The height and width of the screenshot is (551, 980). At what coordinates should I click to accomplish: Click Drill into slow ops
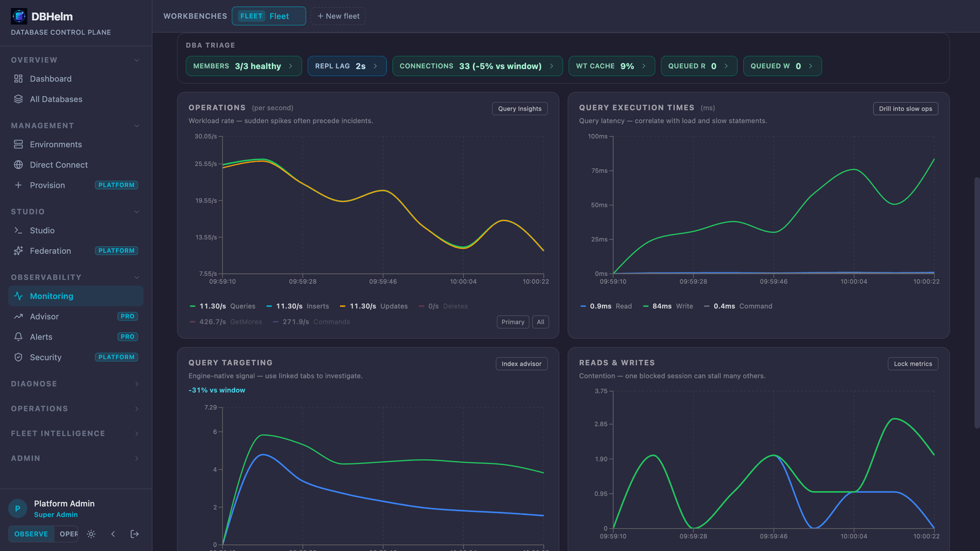[x=905, y=109]
